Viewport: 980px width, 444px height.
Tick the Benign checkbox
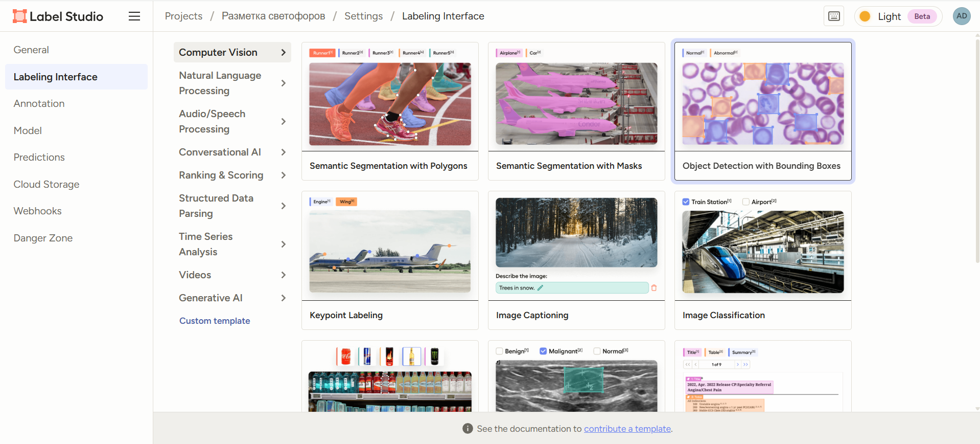(500, 351)
